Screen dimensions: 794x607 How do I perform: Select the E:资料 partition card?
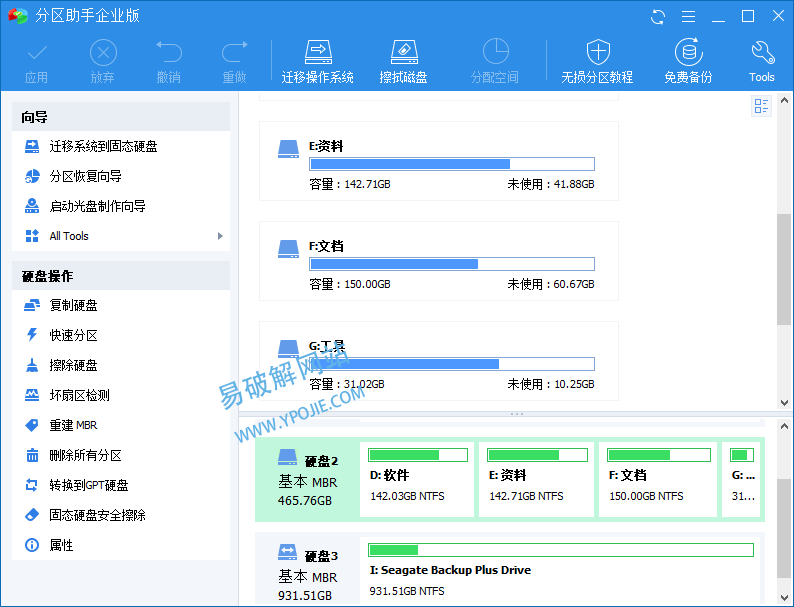[439, 161]
